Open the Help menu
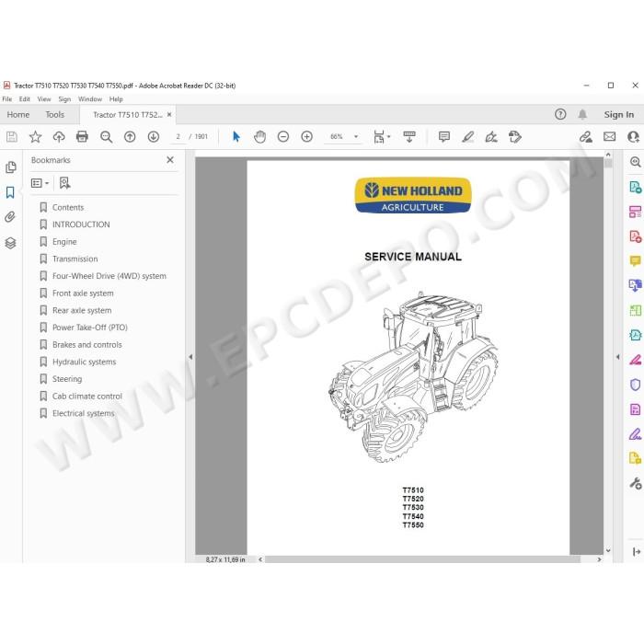Screen dimensions: 644x644 116,99
